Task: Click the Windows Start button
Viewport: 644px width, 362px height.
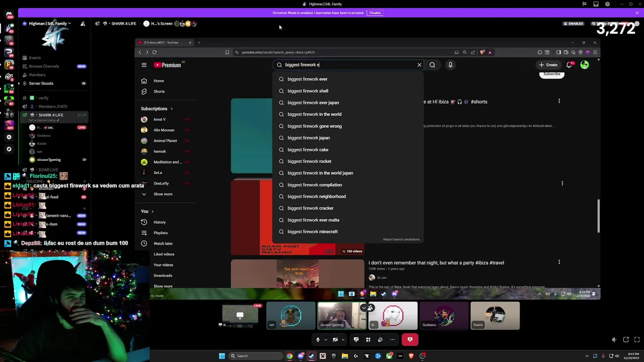Action: (x=222, y=356)
